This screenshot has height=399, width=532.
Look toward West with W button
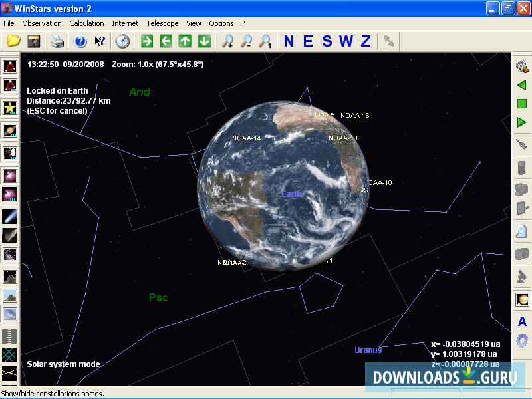tap(346, 41)
